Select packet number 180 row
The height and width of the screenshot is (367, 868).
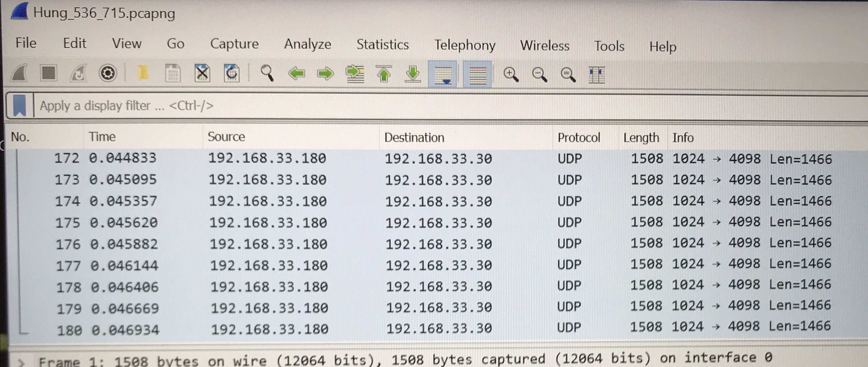(438, 329)
